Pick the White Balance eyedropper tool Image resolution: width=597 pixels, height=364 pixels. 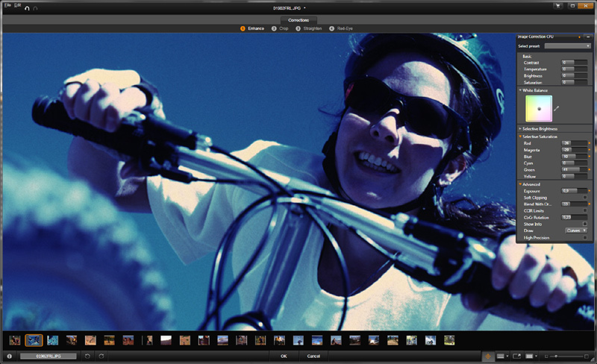tap(556, 108)
